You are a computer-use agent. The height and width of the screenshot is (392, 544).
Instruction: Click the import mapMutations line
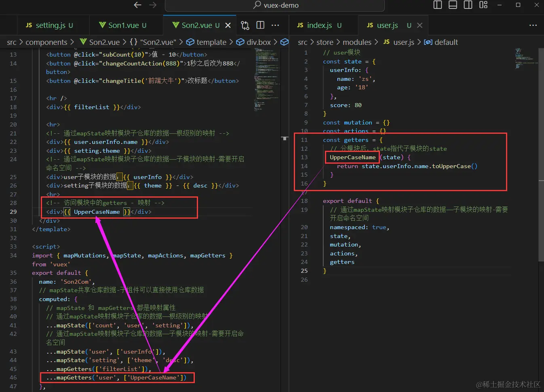pyautogui.click(x=132, y=255)
